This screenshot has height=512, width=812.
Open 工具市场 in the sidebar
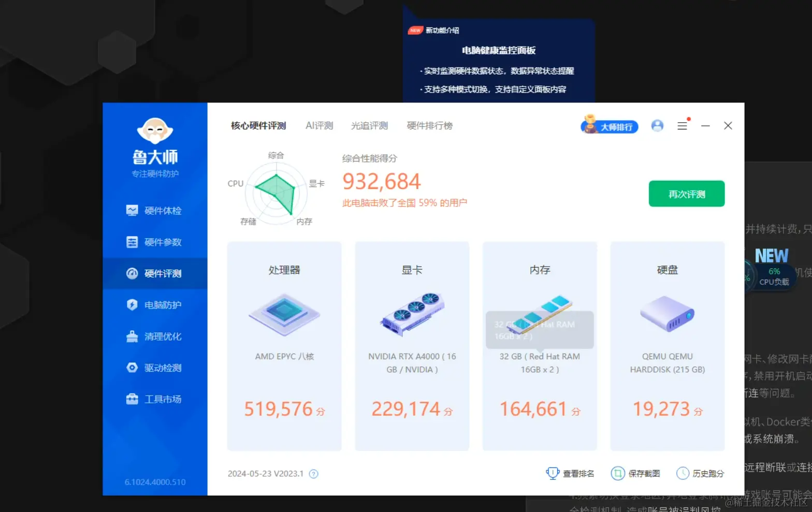tap(154, 399)
